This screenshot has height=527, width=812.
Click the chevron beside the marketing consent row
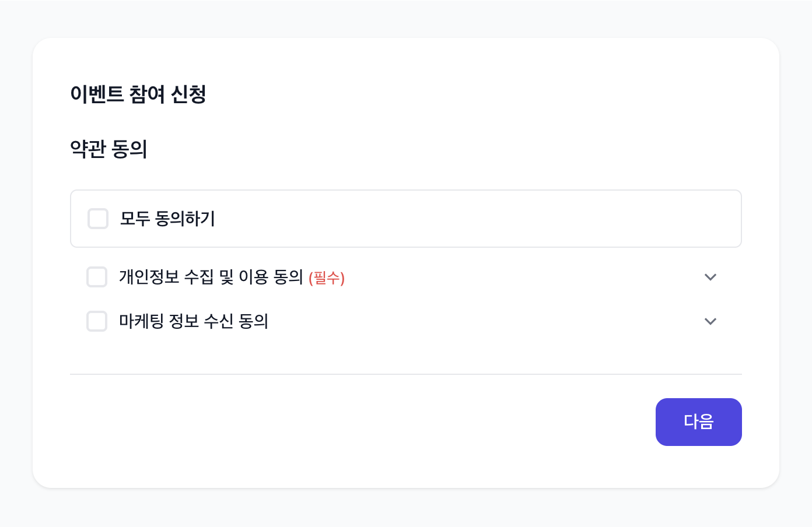click(710, 321)
